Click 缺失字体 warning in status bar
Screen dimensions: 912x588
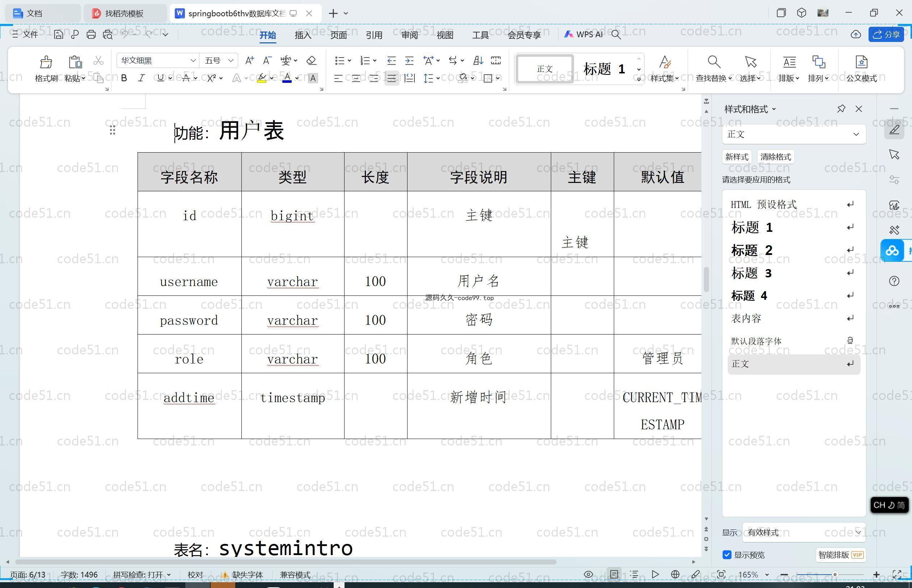(x=242, y=575)
